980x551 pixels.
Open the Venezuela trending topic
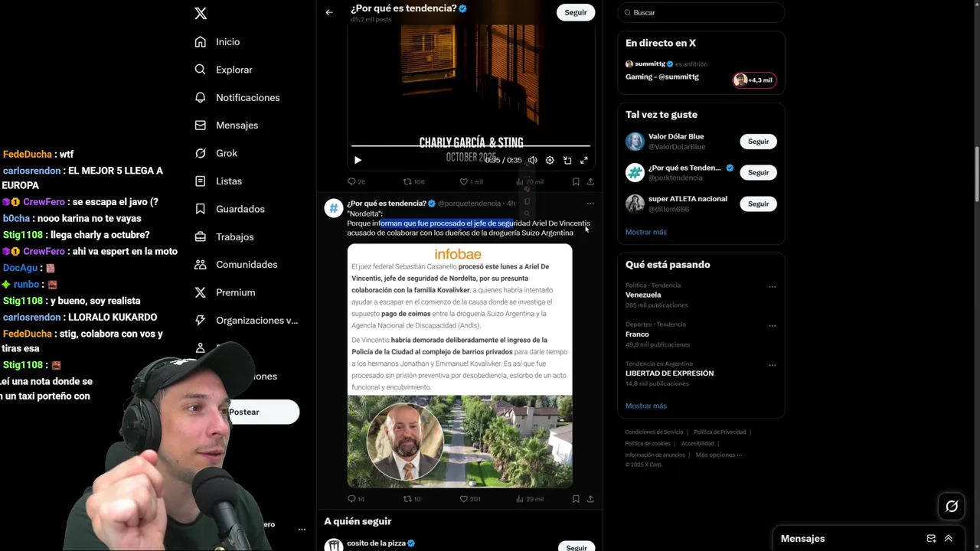pos(643,295)
